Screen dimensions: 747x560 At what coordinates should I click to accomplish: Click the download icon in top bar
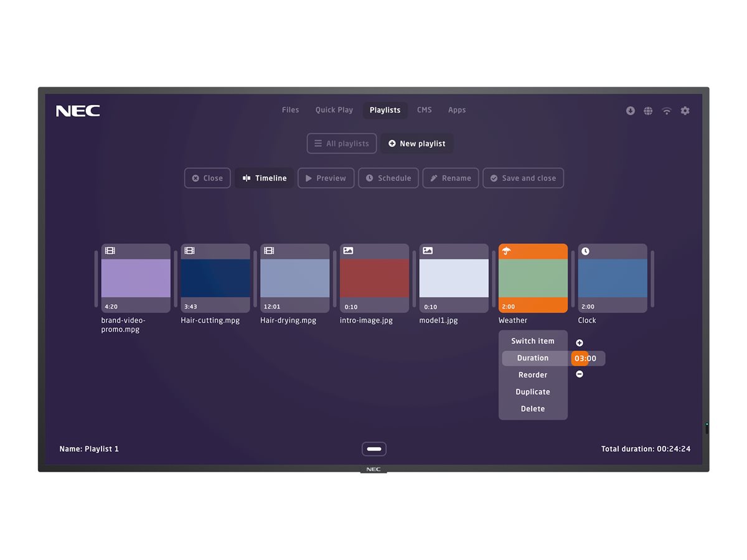click(x=630, y=111)
